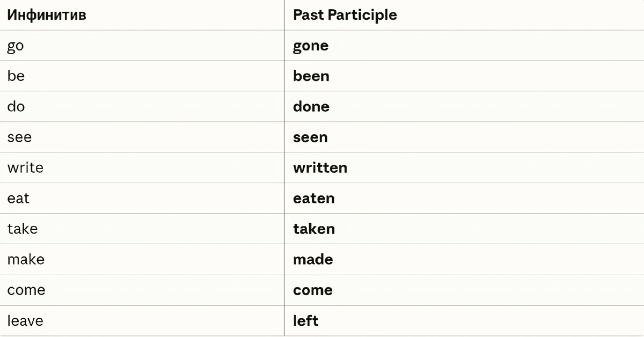Click the bold word 'been'
This screenshot has width=644, height=337.
(311, 76)
